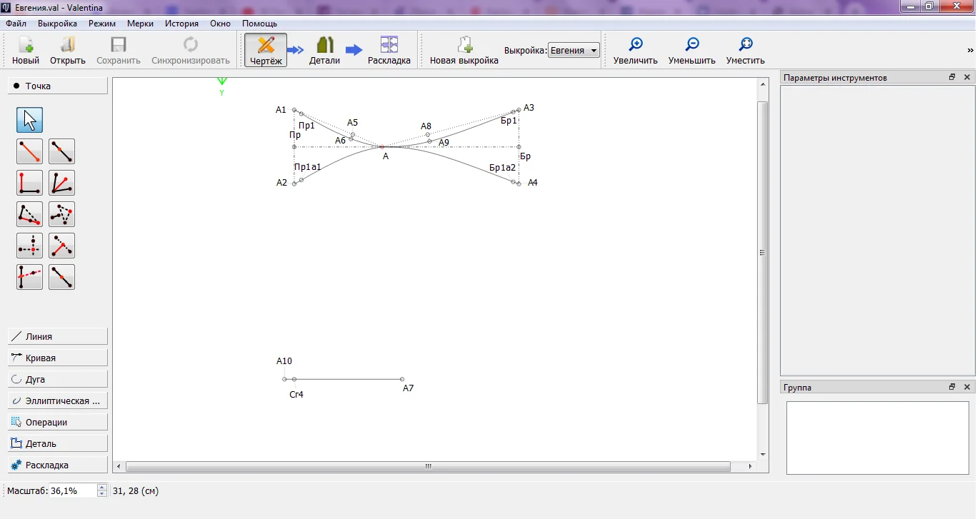
Task: Switch to Детали mode
Action: point(324,51)
